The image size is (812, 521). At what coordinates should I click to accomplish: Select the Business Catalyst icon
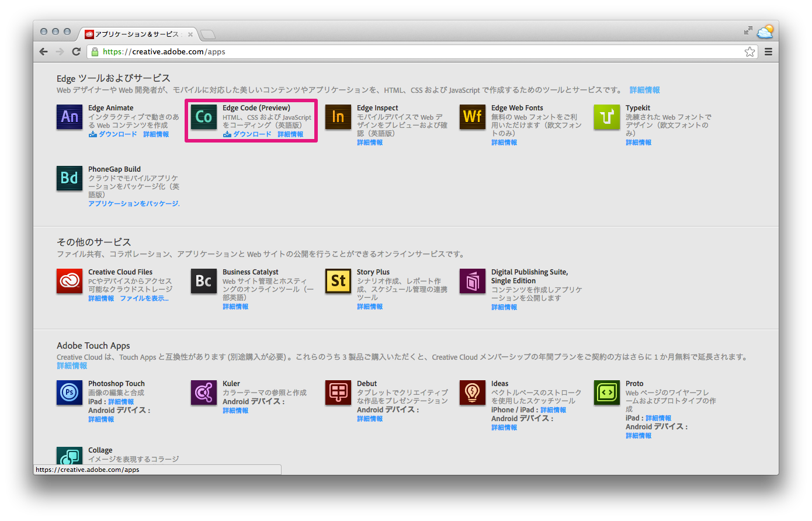point(203,281)
